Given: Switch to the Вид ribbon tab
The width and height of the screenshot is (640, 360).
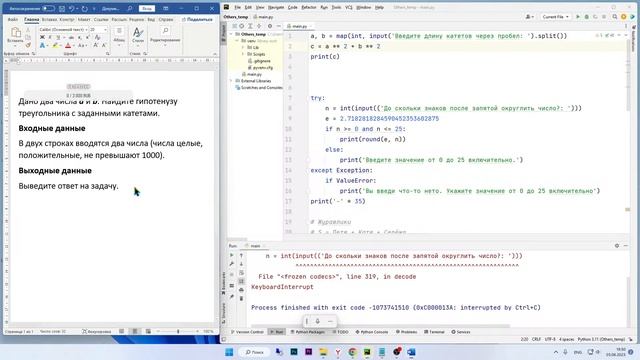Looking at the screenshot, I should [x=151, y=19].
